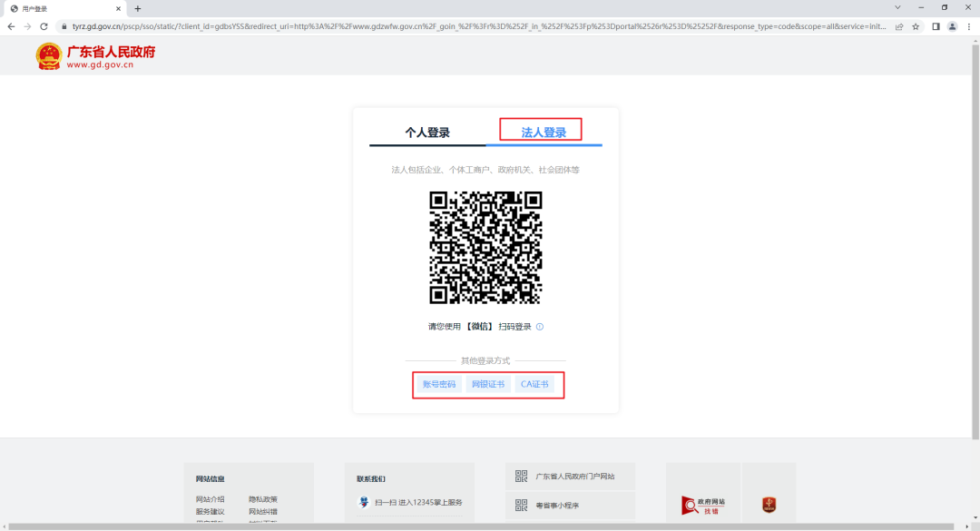Click the 粤省事小程序 QR code icon
Viewport: 980px width, 531px height.
[x=519, y=504]
